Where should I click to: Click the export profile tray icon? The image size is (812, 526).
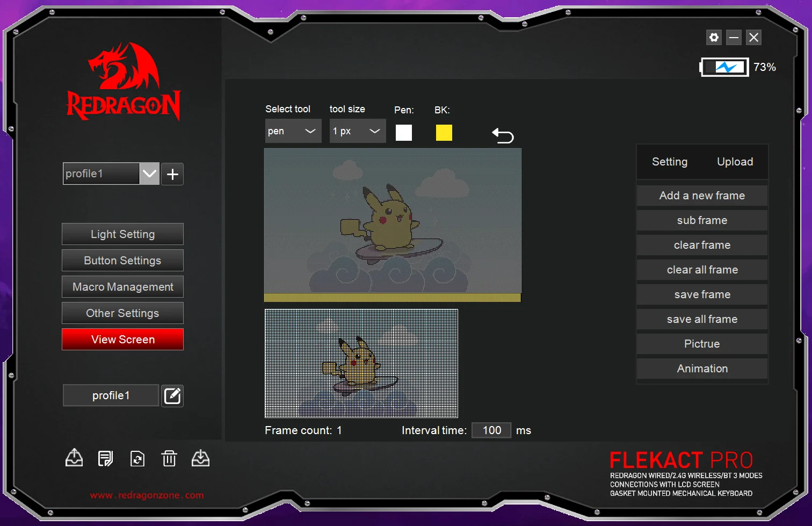[x=74, y=458]
